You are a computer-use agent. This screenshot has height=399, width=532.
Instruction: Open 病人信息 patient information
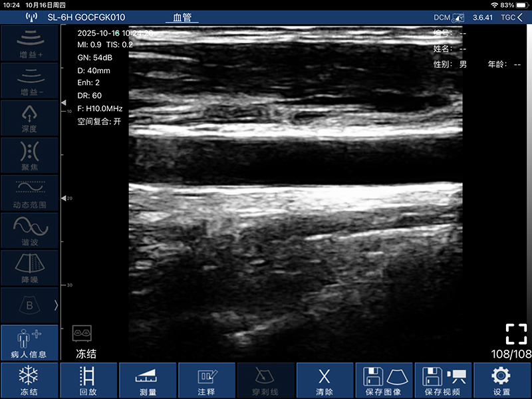[29, 342]
